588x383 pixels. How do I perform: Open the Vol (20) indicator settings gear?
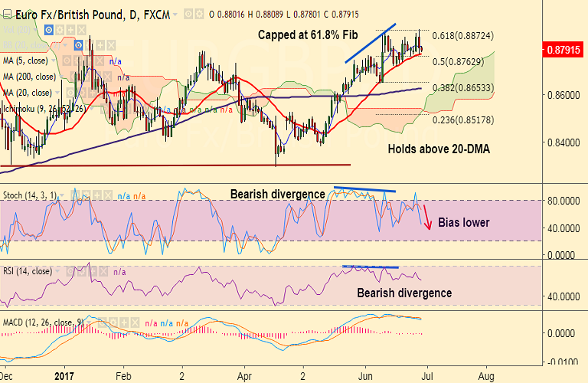coord(60,30)
